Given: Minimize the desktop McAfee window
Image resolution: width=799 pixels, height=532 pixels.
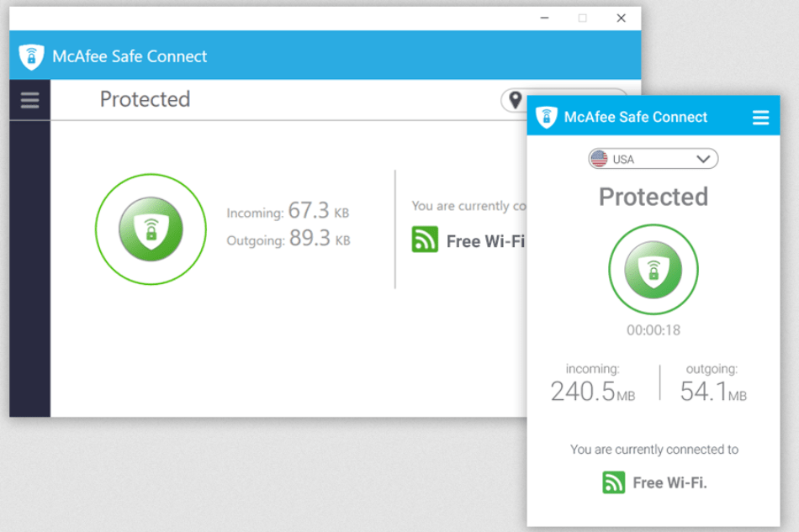Looking at the screenshot, I should 544,18.
